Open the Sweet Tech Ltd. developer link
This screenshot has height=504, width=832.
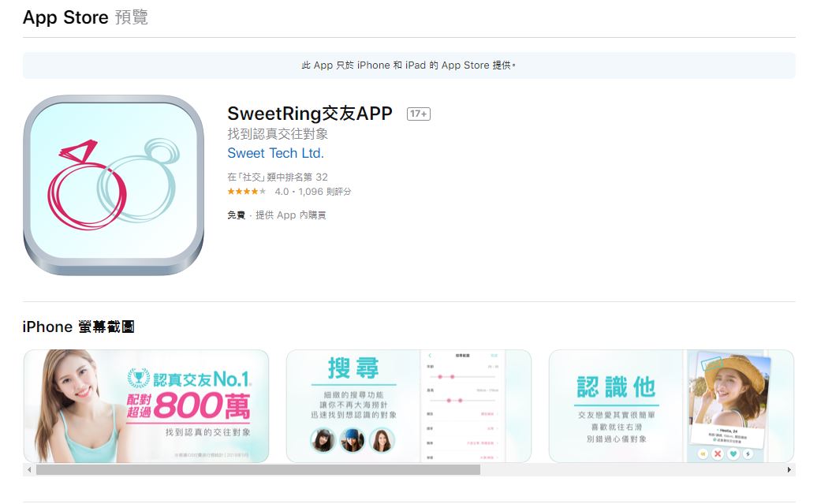(x=275, y=153)
